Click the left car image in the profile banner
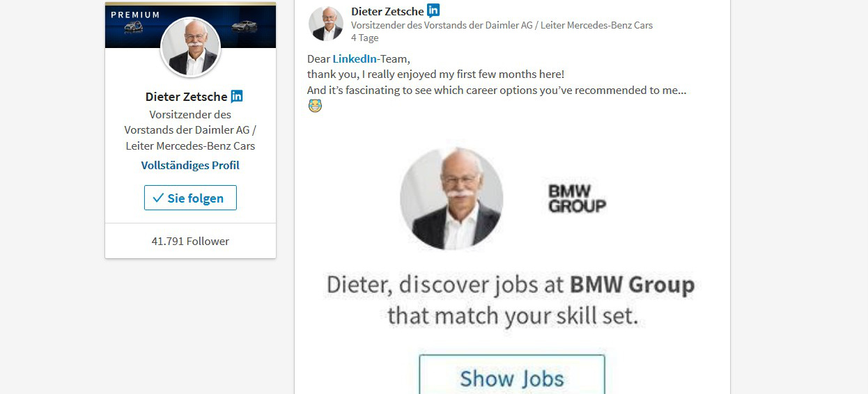 pos(134,27)
